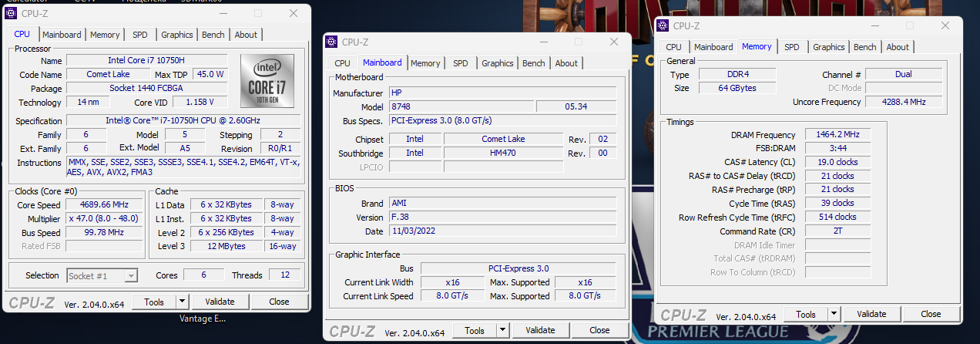Click the BIOS Date value 11/03/2022

[502, 231]
